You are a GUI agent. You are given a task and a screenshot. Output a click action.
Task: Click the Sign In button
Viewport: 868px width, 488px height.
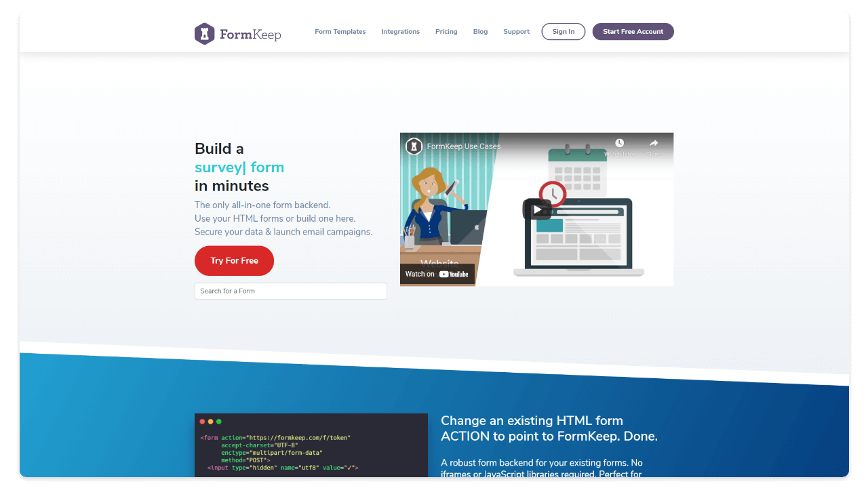(563, 32)
